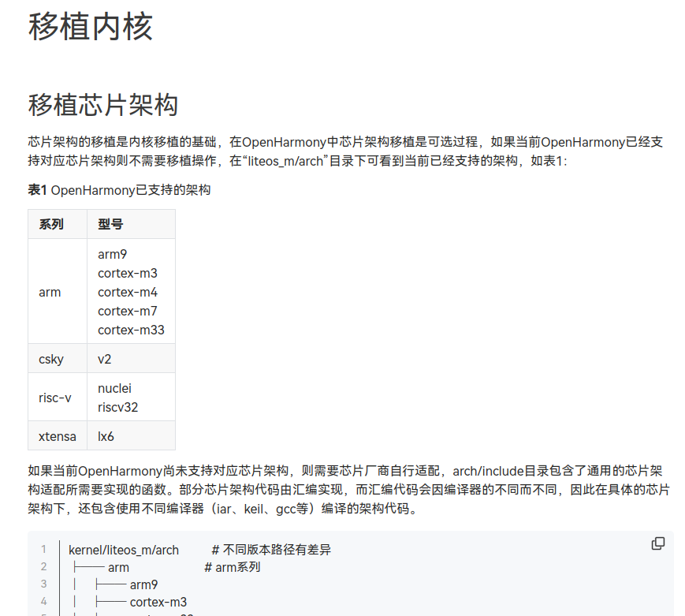Click the paragraph starting 芯片架构的移植是内核移植的基础
685x616 pixels.
coord(345,151)
